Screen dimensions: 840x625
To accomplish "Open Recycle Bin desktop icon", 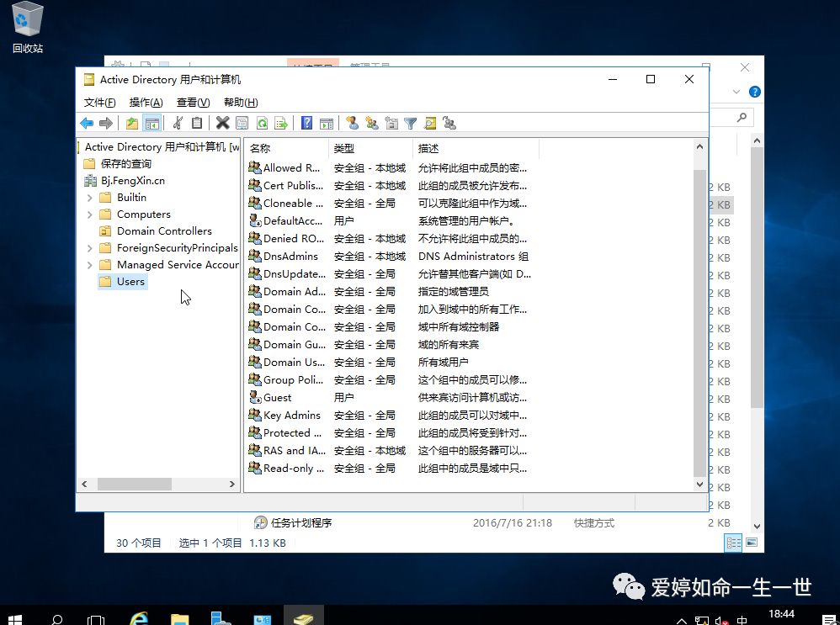I will coord(27,28).
